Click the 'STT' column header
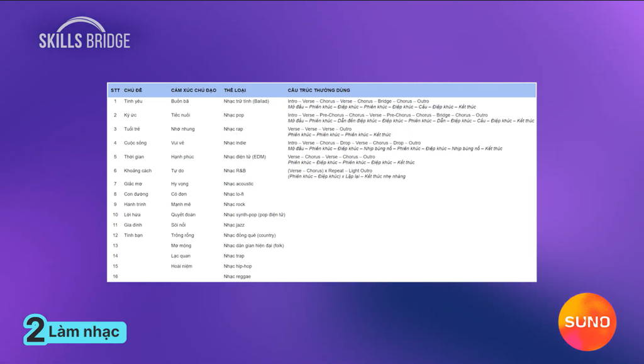Screen dimensions: 644x364 [116, 90]
